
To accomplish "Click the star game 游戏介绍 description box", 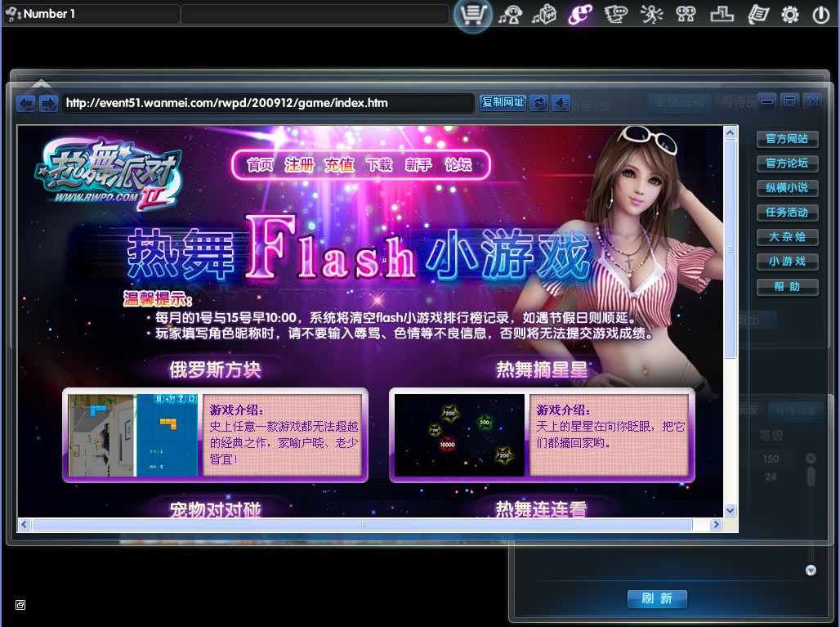I will pyautogui.click(x=610, y=435).
